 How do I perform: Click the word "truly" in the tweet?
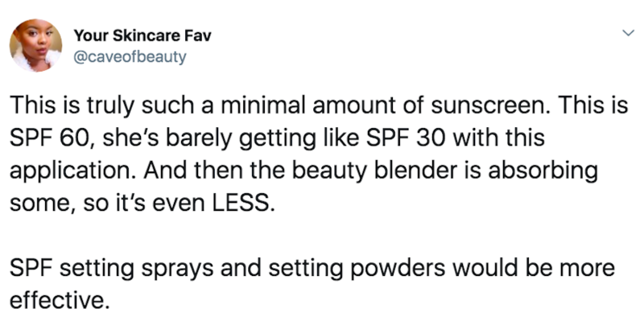[x=109, y=106]
